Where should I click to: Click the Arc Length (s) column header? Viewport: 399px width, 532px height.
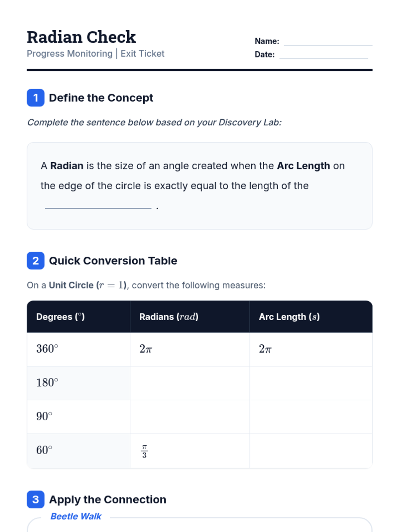(x=289, y=317)
